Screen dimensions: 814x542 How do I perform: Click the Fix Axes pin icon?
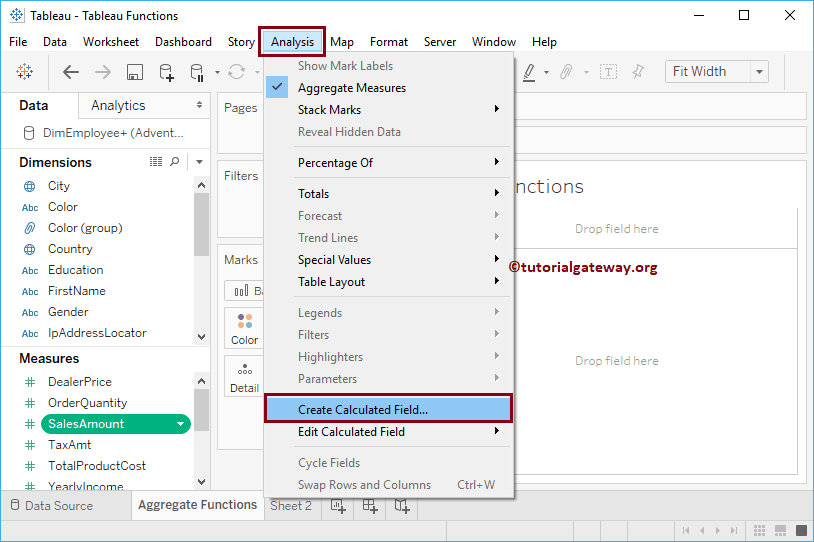[x=638, y=72]
